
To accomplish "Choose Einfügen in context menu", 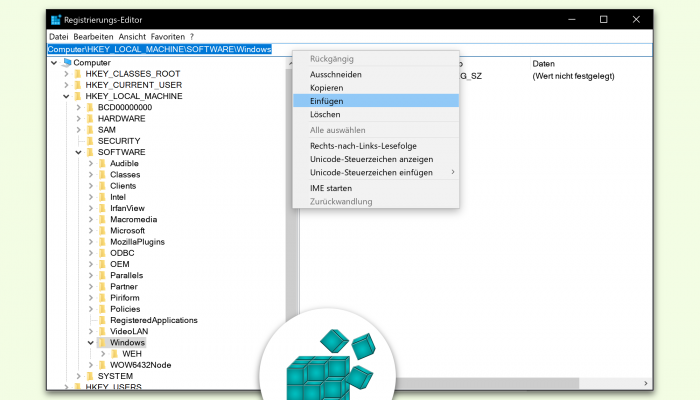I will tap(376, 101).
